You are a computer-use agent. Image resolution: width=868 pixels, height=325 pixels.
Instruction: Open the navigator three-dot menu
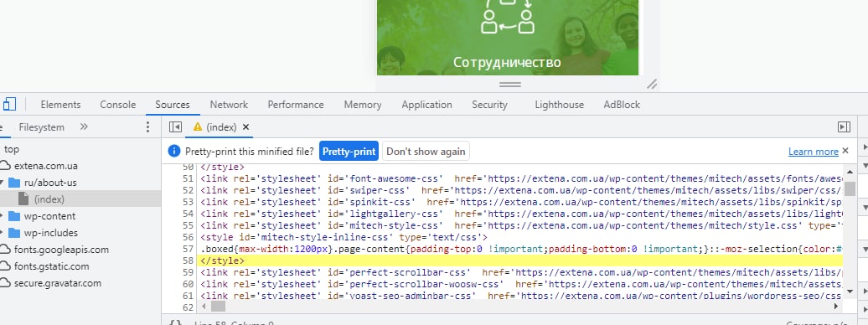pos(147,127)
